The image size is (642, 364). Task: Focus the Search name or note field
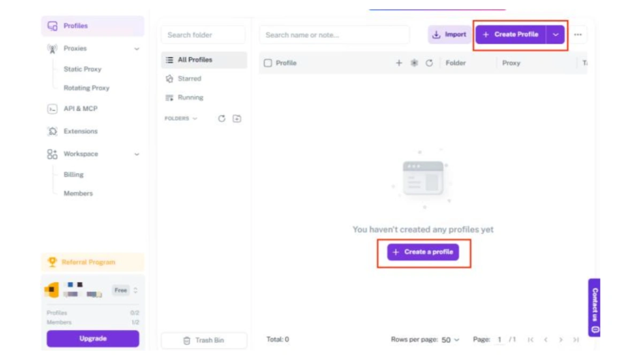click(334, 35)
